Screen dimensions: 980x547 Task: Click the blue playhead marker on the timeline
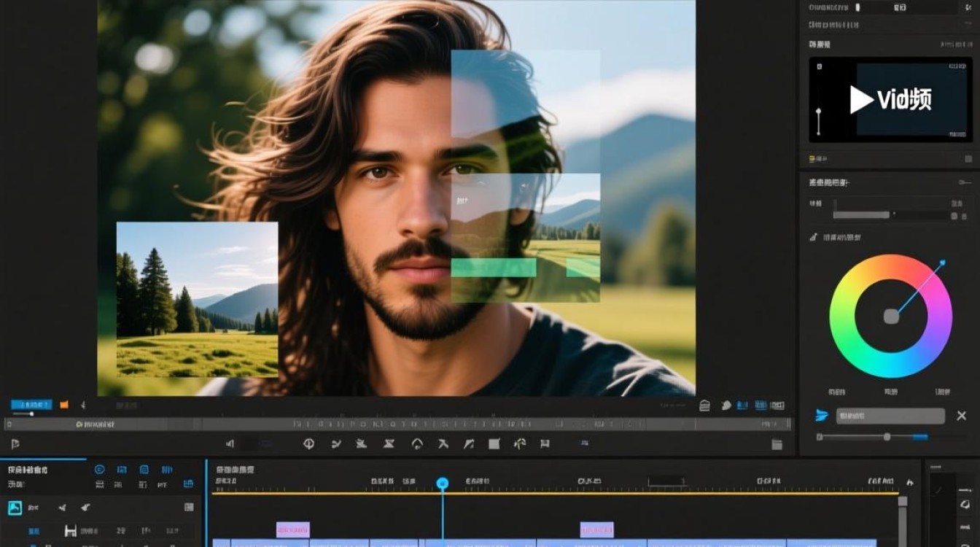point(443,484)
